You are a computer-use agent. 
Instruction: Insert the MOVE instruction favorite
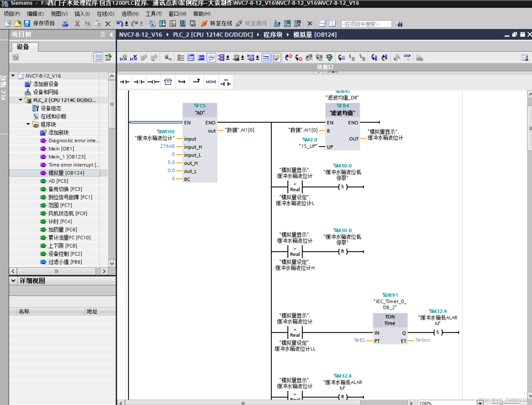coord(211,82)
